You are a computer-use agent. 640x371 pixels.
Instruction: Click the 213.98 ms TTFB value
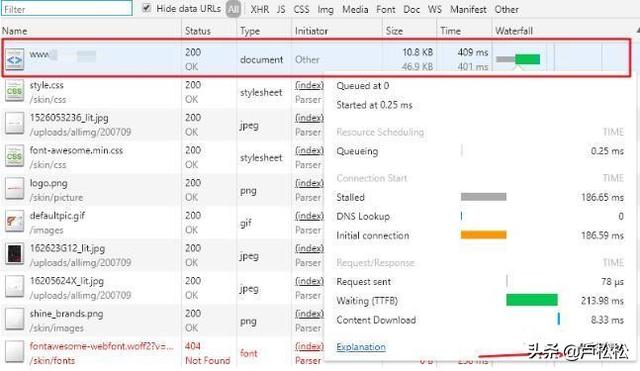602,301
